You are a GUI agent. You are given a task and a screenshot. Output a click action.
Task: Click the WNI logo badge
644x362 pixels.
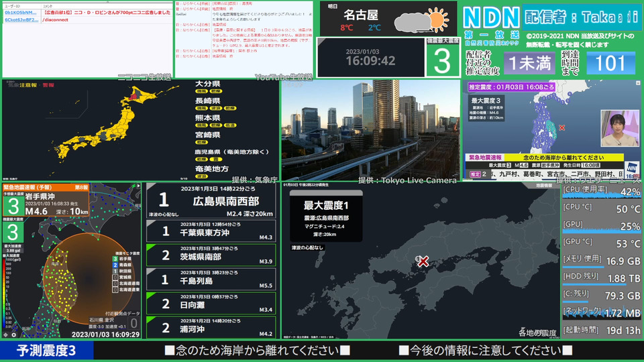tap(632, 170)
